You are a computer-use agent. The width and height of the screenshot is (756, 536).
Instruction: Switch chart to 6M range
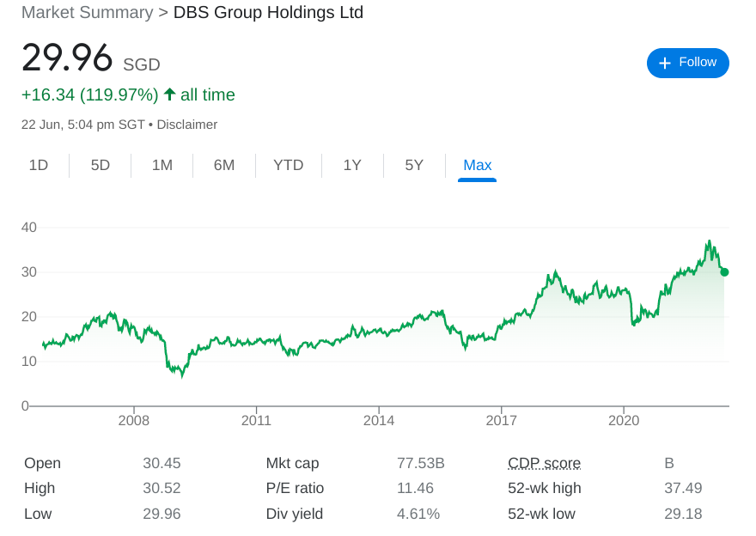224,165
